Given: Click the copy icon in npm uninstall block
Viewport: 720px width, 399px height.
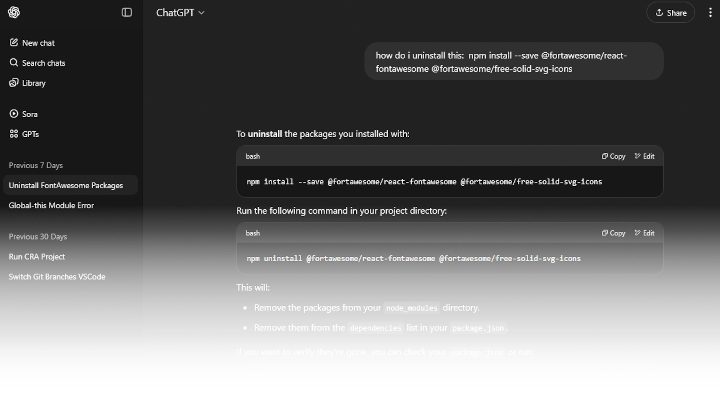Looking at the screenshot, I should pos(605,233).
